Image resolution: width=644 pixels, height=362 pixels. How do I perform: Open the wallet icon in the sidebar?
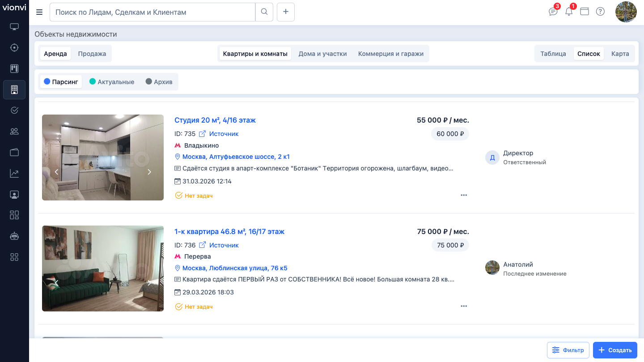point(14,152)
